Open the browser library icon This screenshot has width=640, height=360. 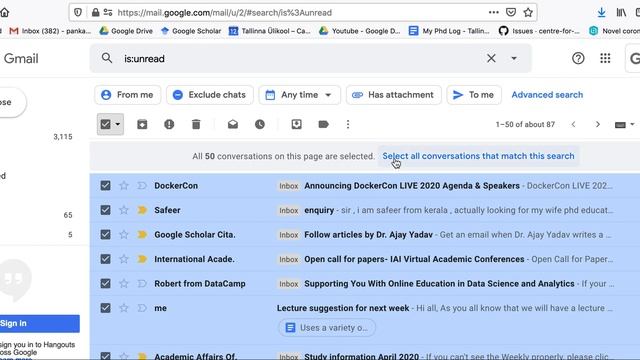click(621, 13)
